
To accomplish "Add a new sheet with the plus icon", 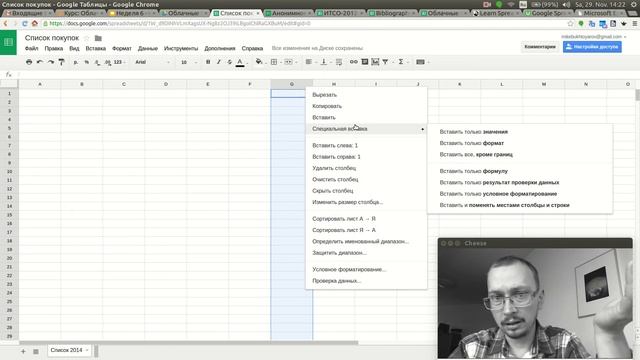I will tap(23, 351).
